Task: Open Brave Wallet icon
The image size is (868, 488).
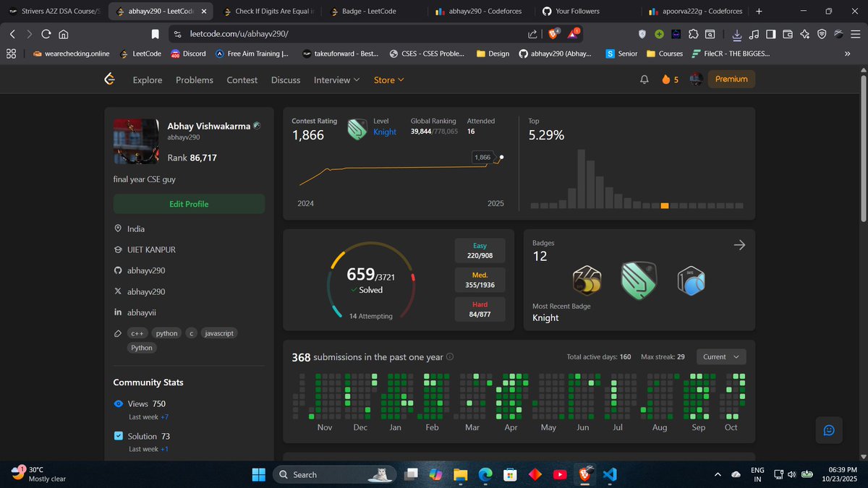Action: (x=788, y=33)
